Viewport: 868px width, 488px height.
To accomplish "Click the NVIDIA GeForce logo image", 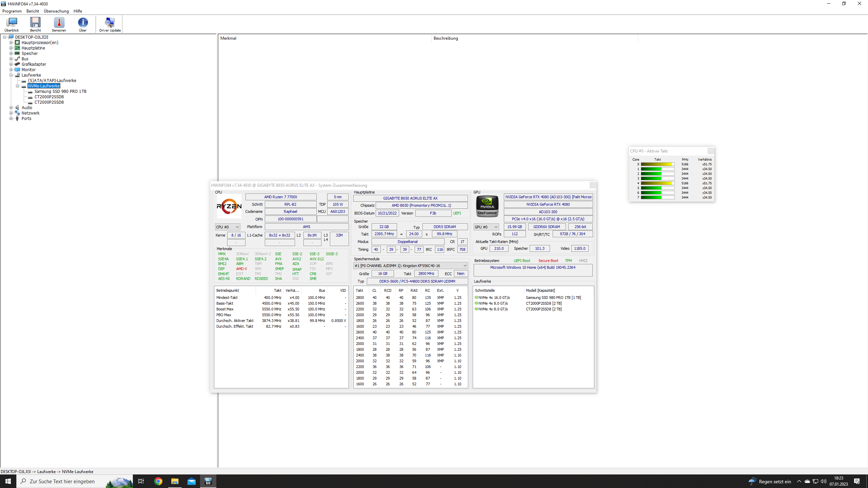I will [x=487, y=206].
